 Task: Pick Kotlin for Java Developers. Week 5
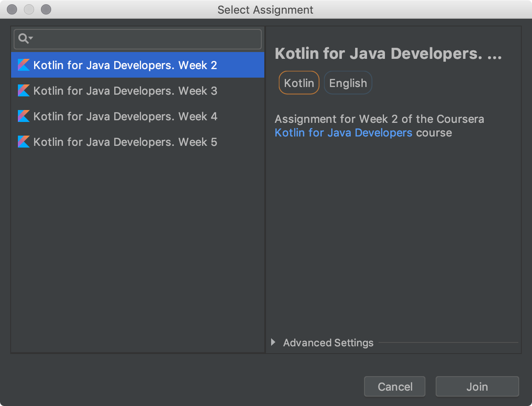coord(138,142)
